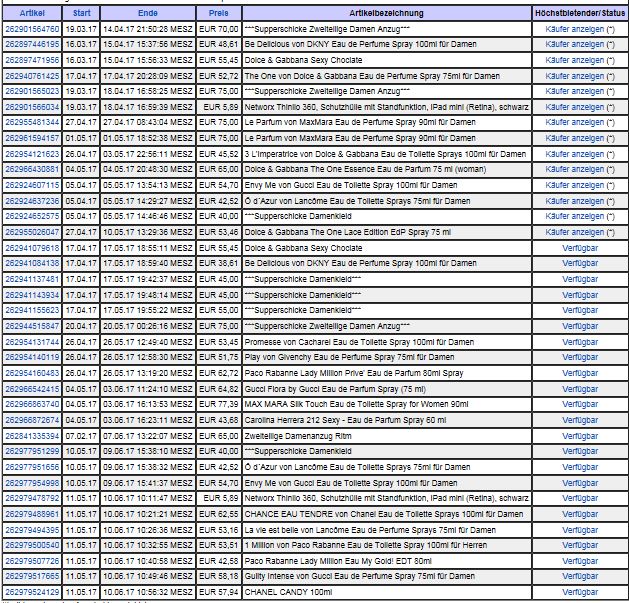Open article number 262954160483
The image size is (629, 603).
(32, 373)
